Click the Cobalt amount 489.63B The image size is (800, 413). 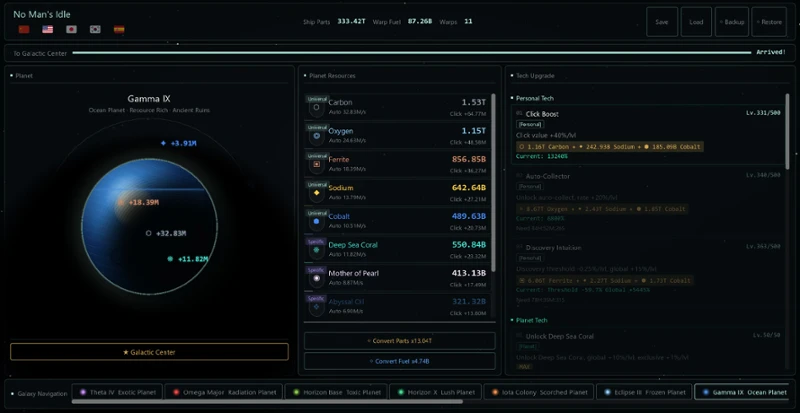468,216
